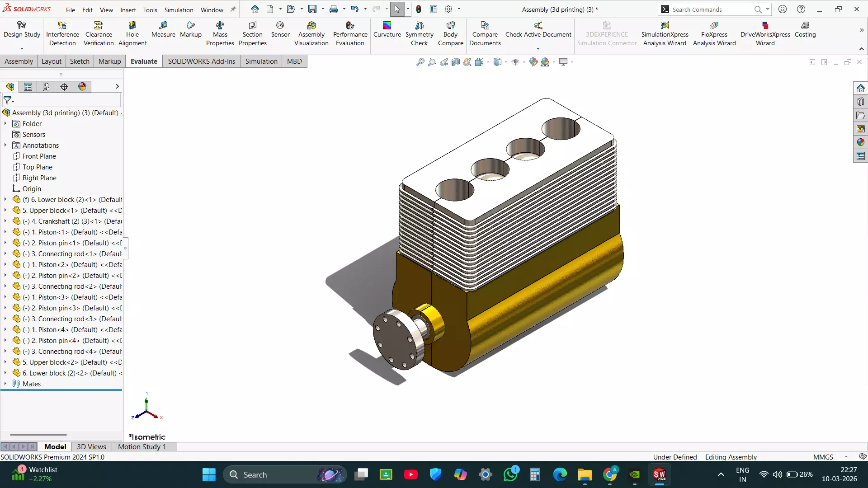The height and width of the screenshot is (488, 868).
Task: Toggle the menu bar pin
Action: 233,9
